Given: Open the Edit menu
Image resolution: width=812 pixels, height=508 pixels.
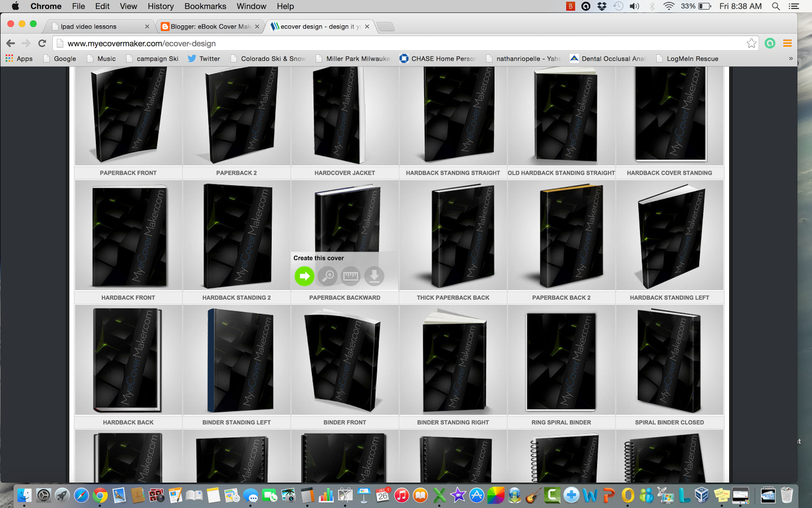Looking at the screenshot, I should point(103,6).
